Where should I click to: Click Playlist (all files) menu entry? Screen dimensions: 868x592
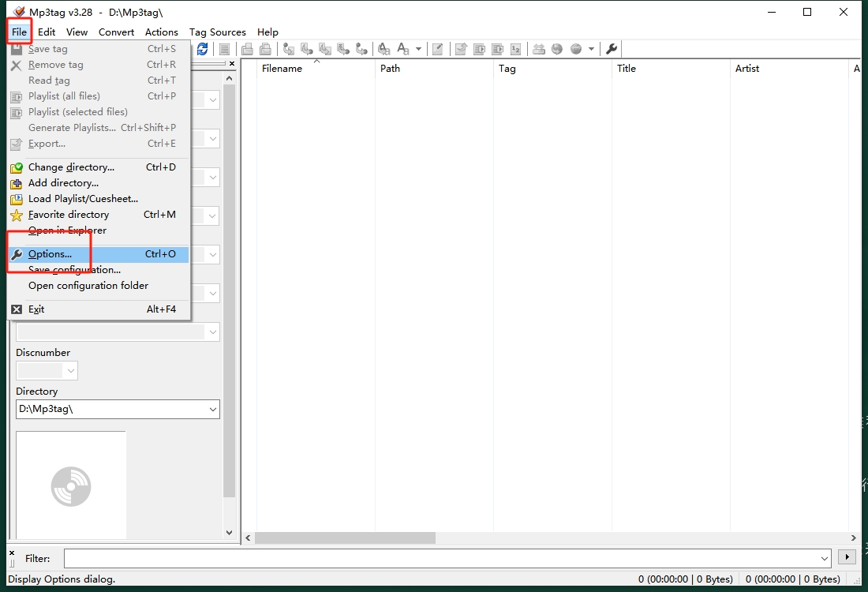[99, 96]
